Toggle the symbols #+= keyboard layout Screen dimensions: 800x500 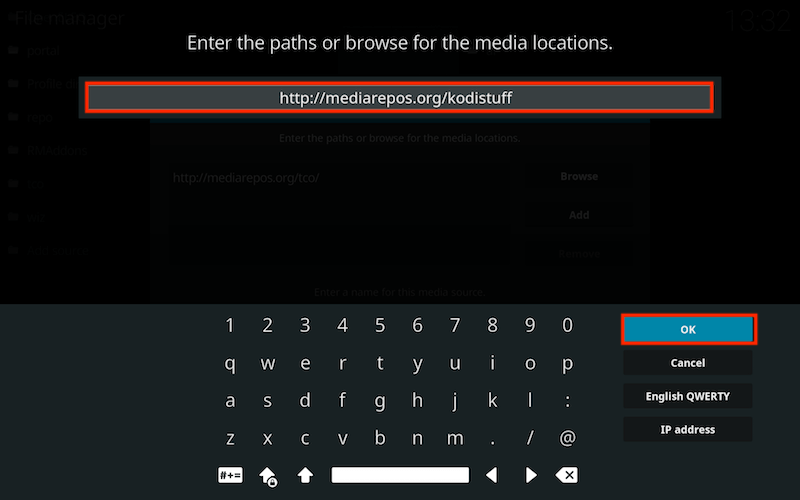230,475
